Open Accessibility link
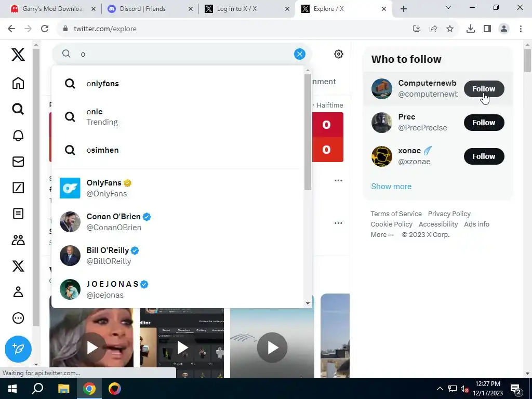Image resolution: width=532 pixels, height=399 pixels. point(438,224)
